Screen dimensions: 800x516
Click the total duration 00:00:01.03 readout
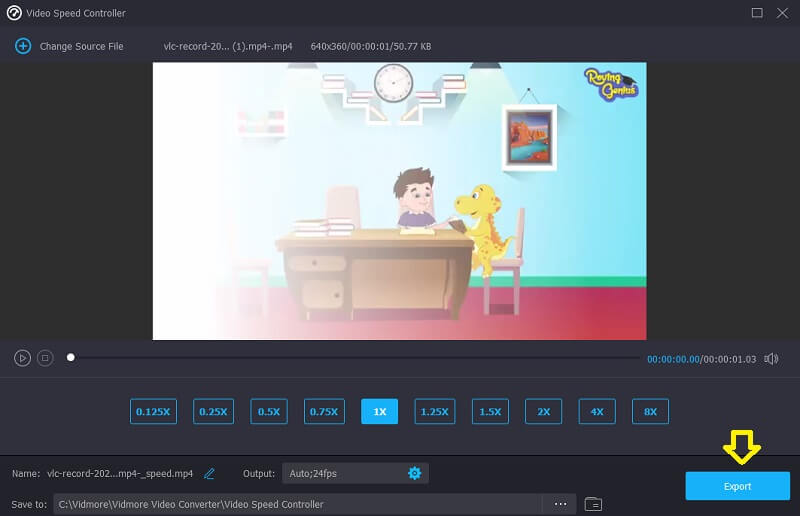[x=730, y=359]
